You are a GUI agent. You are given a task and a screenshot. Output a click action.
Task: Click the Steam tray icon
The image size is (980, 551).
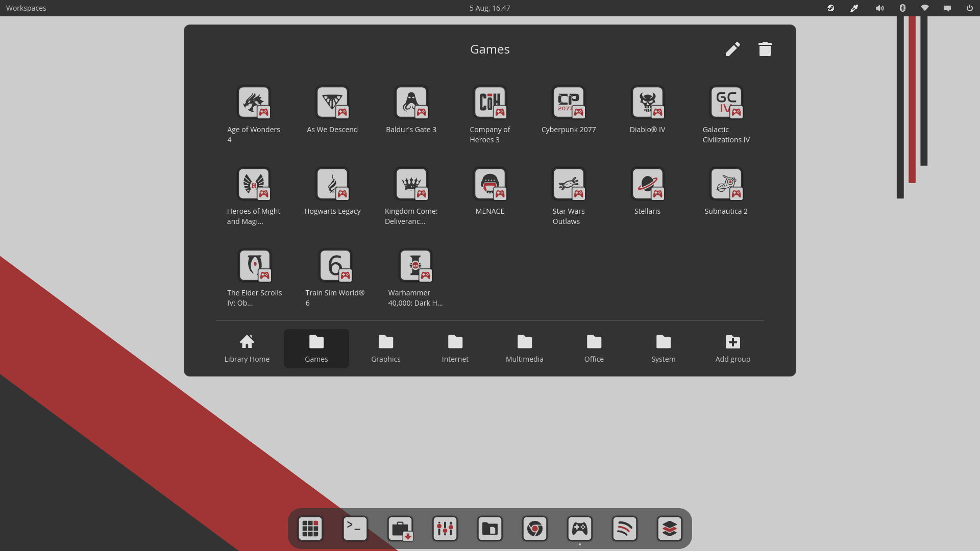click(831, 8)
